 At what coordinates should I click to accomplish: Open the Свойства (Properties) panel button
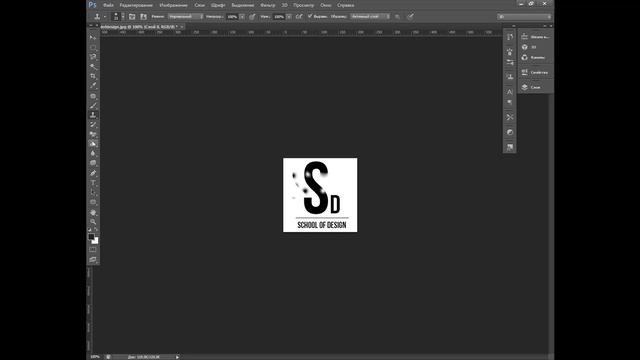535,72
